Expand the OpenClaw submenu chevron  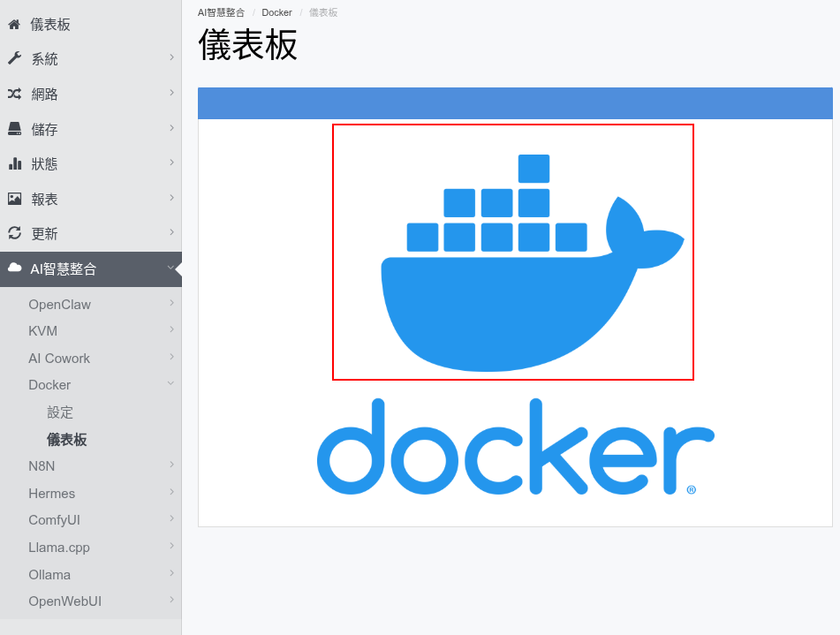coord(171,303)
